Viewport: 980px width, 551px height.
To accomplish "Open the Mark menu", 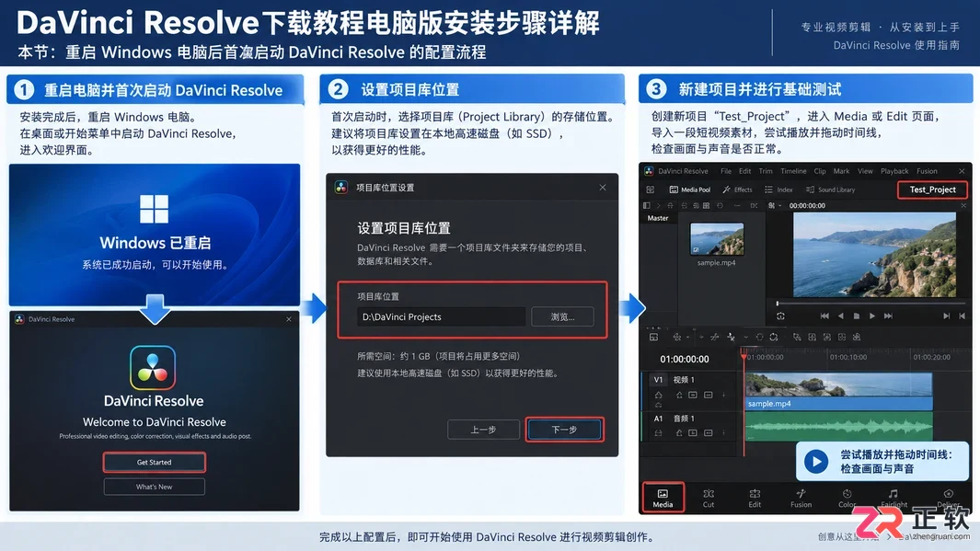I will pyautogui.click(x=841, y=171).
